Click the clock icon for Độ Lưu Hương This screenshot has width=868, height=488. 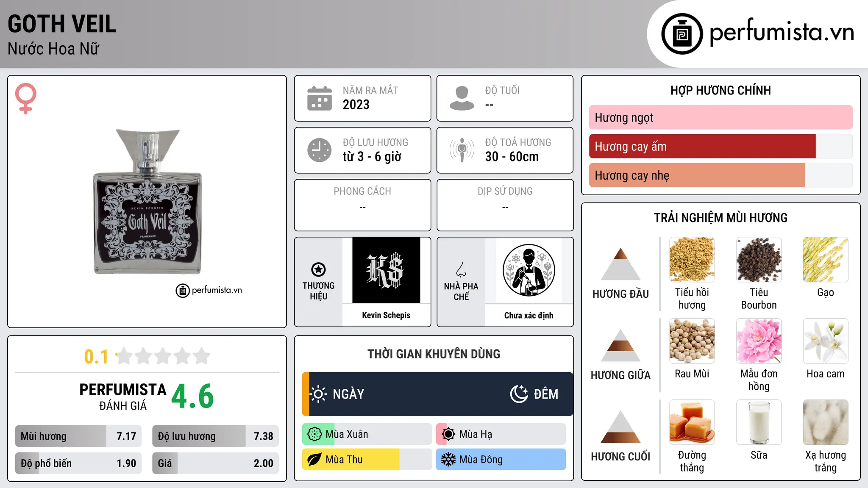pyautogui.click(x=320, y=150)
